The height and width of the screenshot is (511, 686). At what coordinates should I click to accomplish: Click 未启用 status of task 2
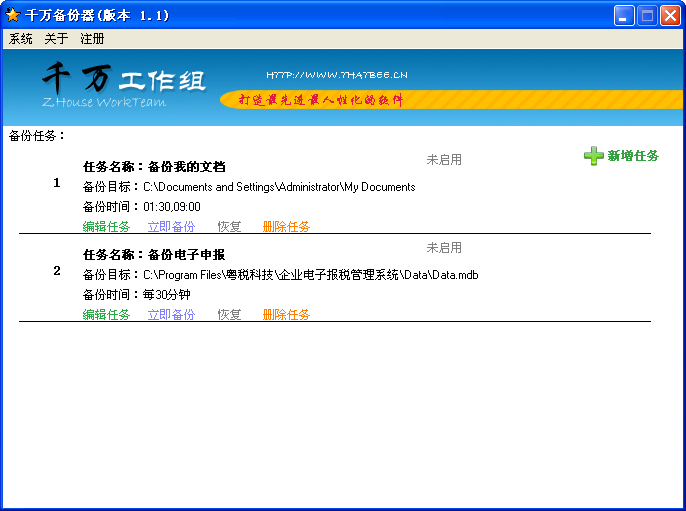(444, 248)
